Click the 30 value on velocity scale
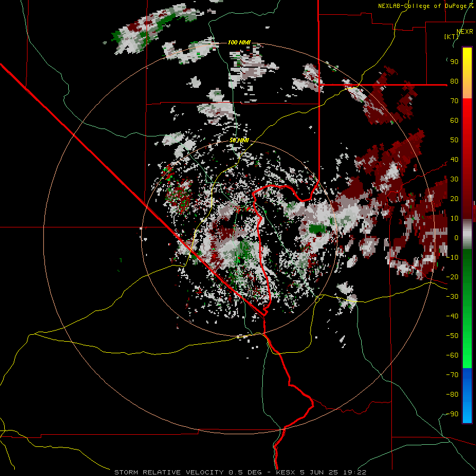The width and height of the screenshot is (476, 476). click(454, 179)
